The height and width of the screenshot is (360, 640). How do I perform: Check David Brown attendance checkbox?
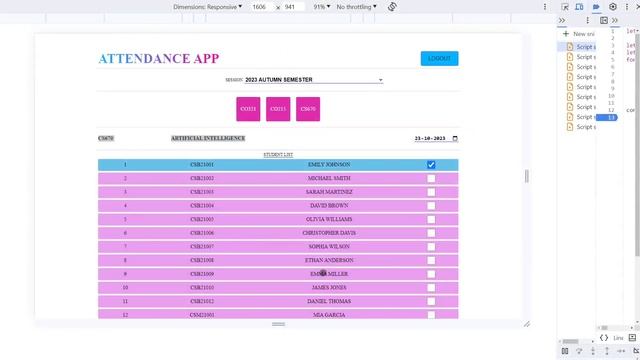coord(431,206)
